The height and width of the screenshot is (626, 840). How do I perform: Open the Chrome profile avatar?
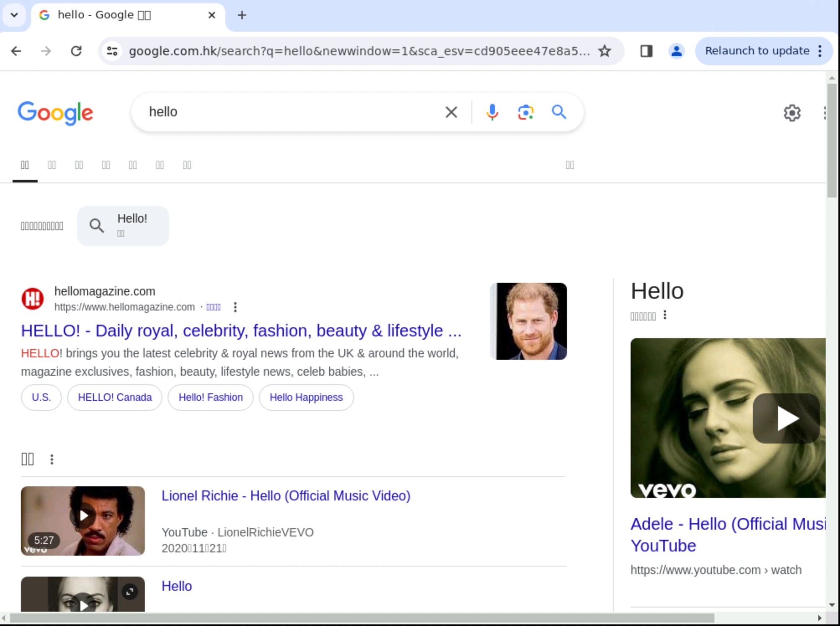click(676, 51)
